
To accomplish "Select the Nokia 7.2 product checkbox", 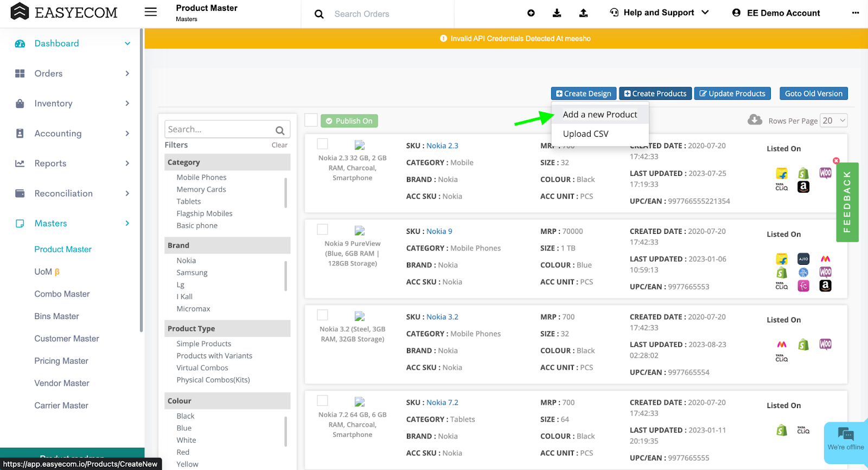I will (322, 401).
